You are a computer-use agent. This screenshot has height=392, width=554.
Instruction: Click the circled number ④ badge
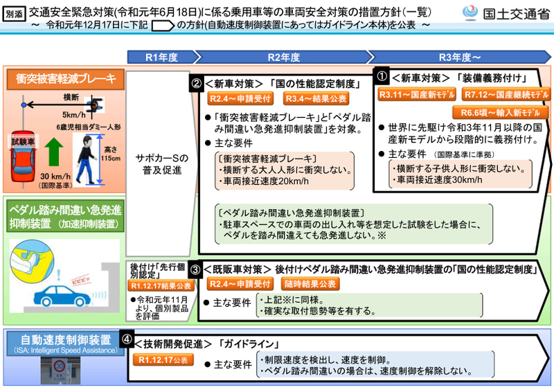pos(127,339)
